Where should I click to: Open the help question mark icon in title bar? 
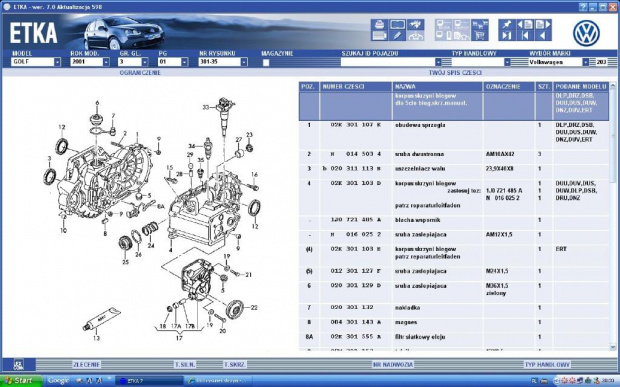(x=583, y=7)
